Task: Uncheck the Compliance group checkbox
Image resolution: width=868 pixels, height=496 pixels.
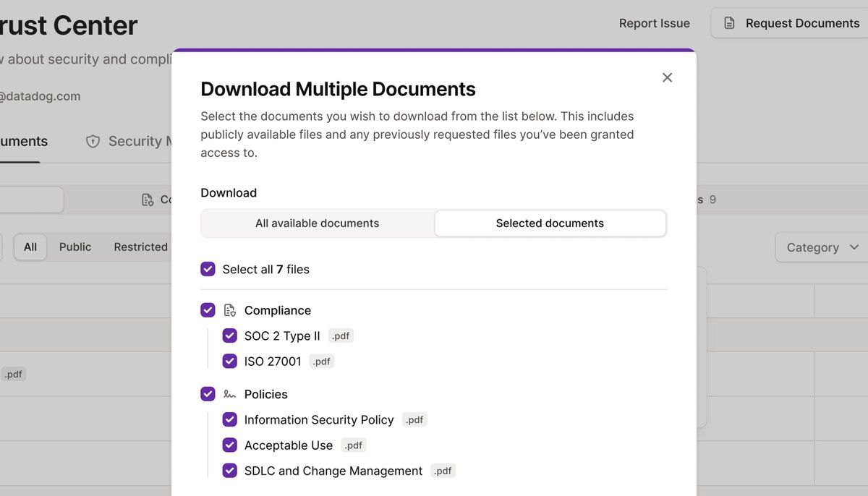Action: (x=208, y=310)
